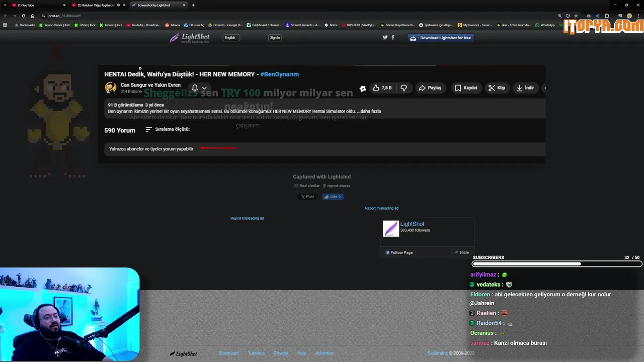The height and width of the screenshot is (362, 644).
Task: Switch to the Batuhan Yağız ft.gitarcı tab
Action: tap(99, 5)
